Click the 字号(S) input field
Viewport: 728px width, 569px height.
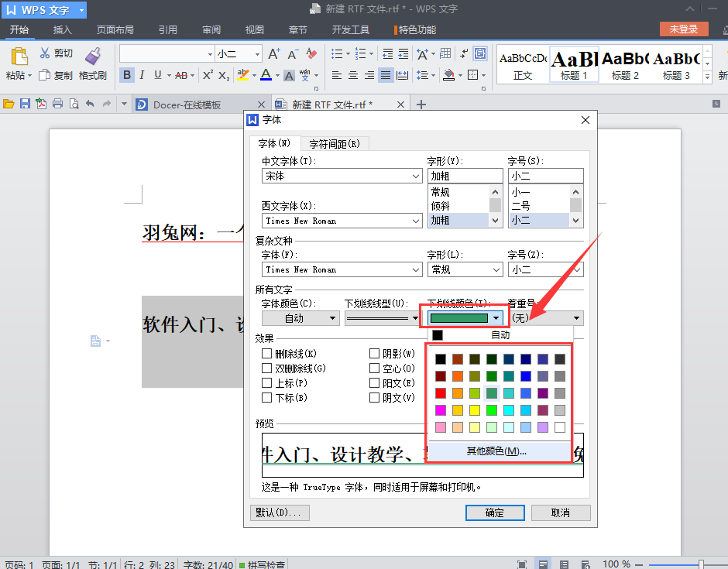545,176
